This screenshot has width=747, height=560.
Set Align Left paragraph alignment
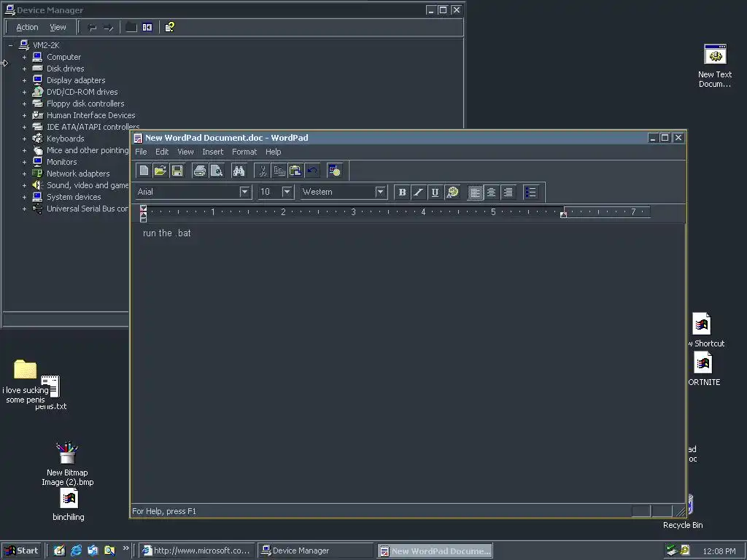475,192
